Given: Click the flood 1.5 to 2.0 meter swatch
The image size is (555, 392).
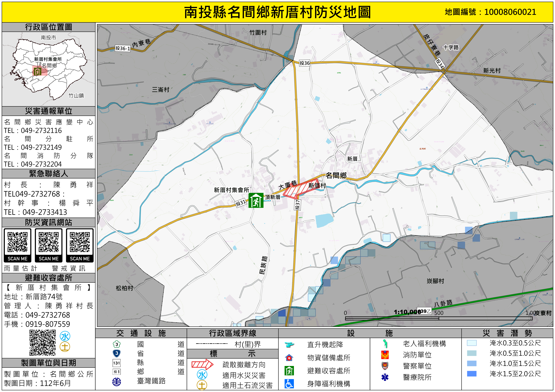Looking at the screenshot, I should pos(472,374).
